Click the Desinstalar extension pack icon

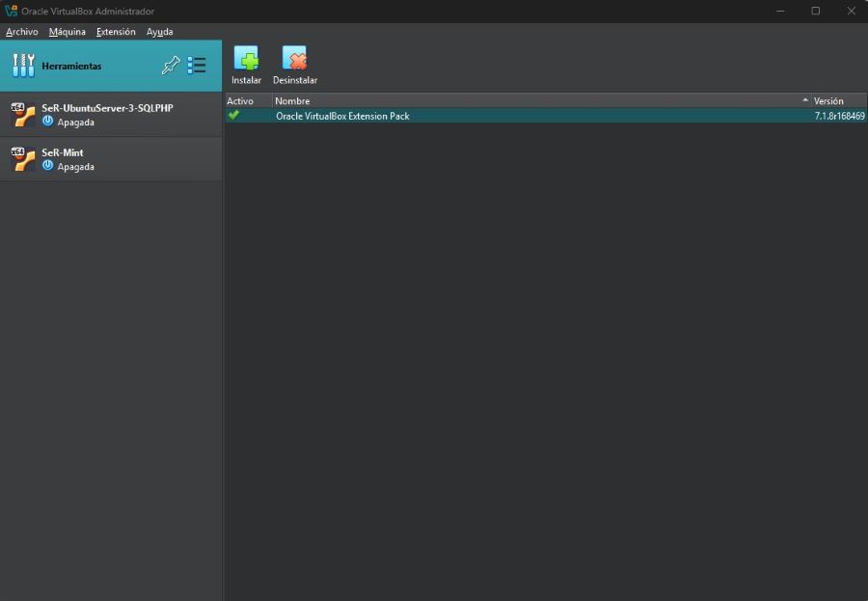[294, 58]
